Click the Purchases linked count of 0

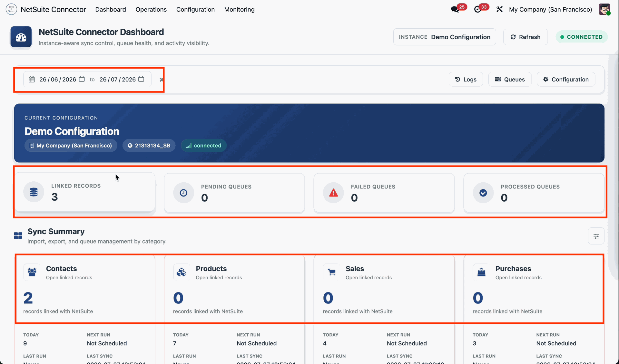coord(478,298)
